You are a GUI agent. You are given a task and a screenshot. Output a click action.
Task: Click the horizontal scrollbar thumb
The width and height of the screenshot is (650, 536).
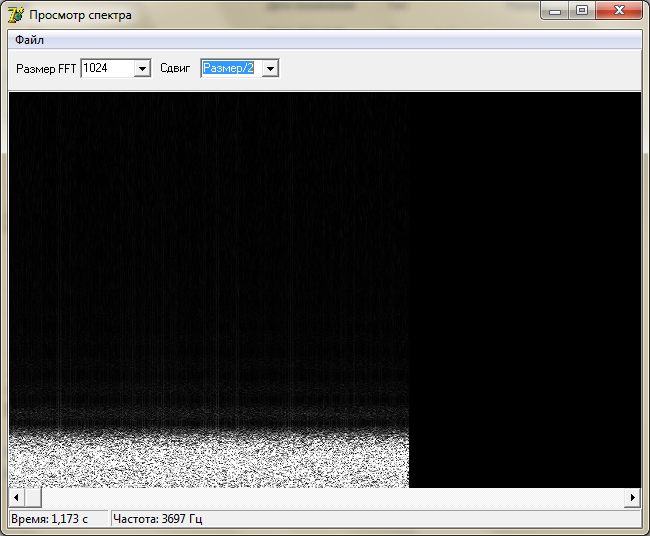tap(33, 497)
